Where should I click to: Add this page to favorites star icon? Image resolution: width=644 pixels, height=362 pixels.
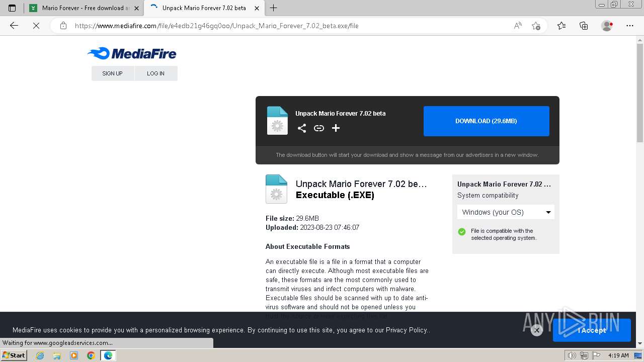click(x=536, y=26)
